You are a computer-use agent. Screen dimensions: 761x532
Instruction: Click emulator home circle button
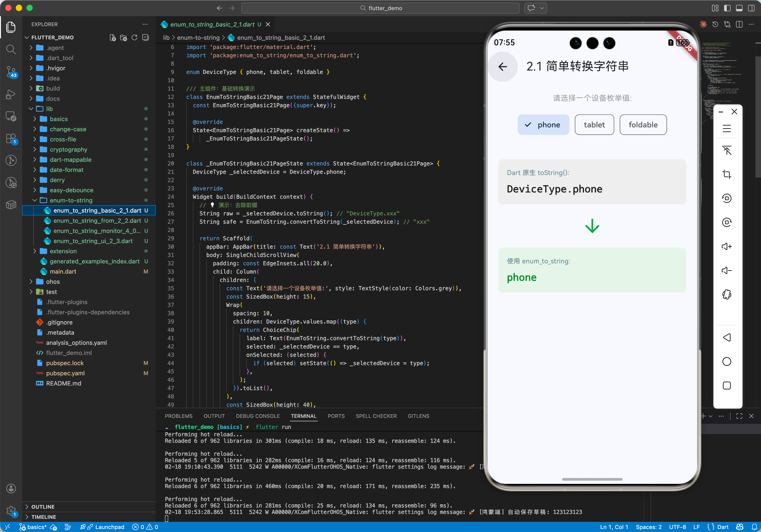[x=727, y=361]
